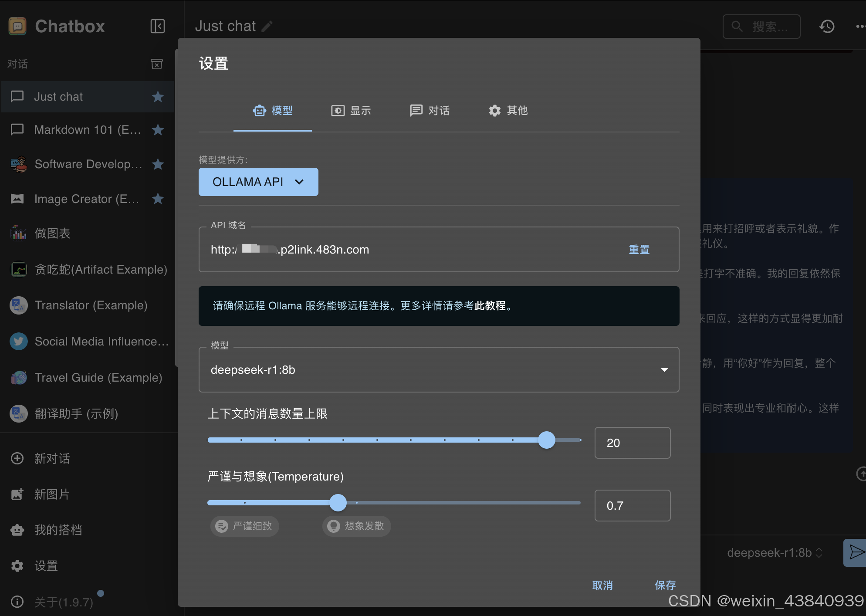Click the context message limit number field

coord(632,443)
